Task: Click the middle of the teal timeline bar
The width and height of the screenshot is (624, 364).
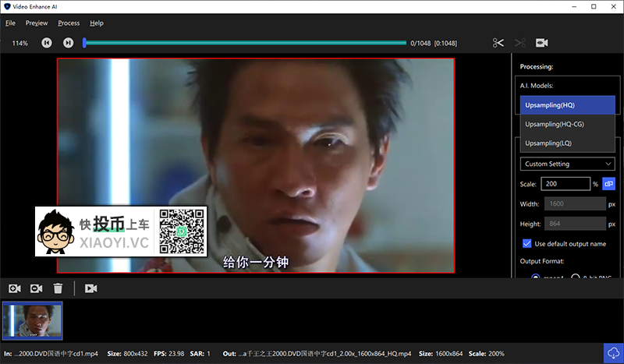Action: point(245,43)
